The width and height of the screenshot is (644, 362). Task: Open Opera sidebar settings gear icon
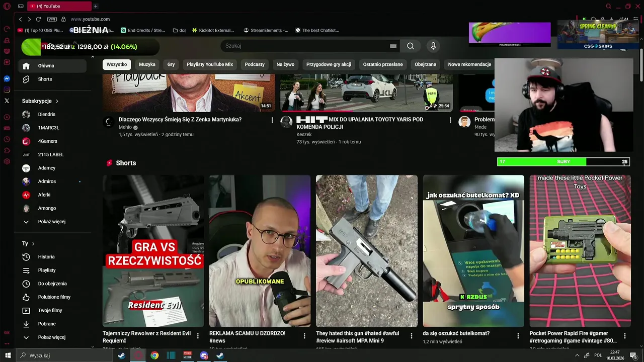click(7, 161)
